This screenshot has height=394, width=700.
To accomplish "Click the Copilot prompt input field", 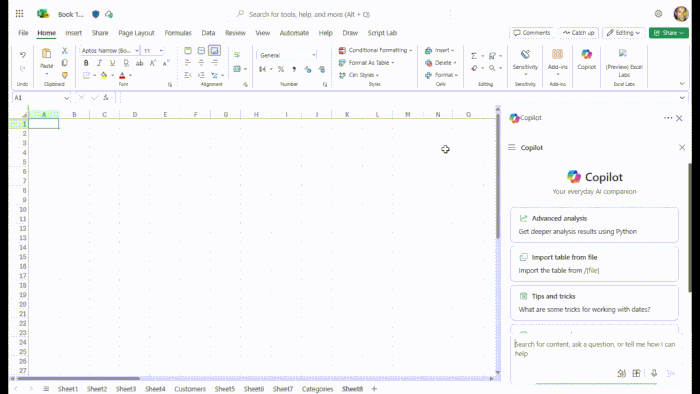I will click(594, 349).
